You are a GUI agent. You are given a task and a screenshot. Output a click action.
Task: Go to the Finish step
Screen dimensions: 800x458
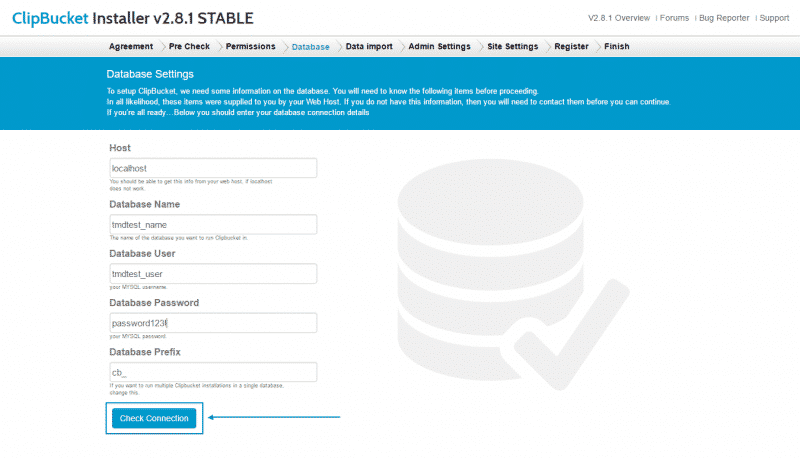(x=617, y=46)
